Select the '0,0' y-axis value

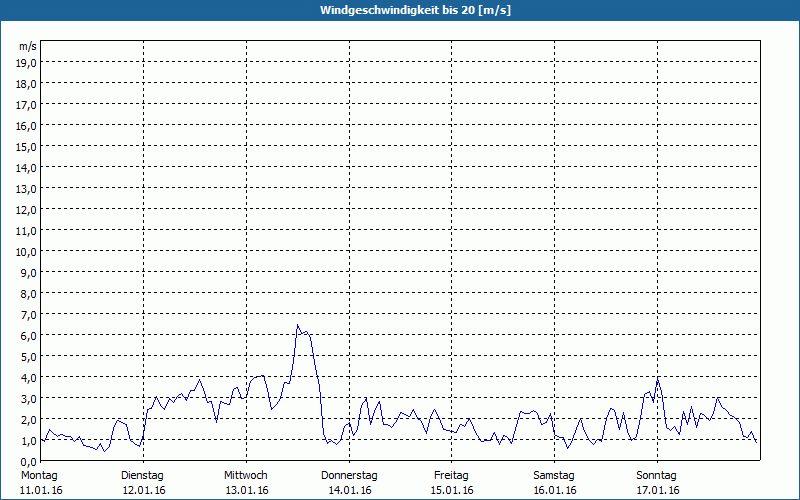(29, 461)
